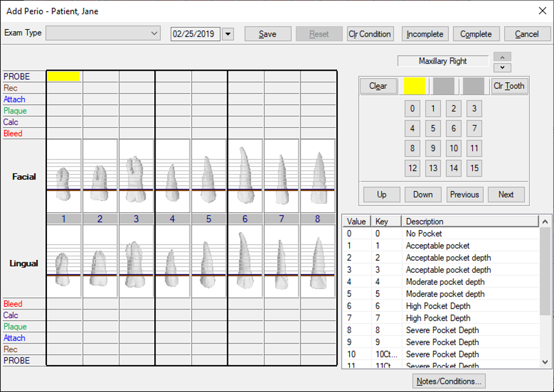Select the Moderate pocket depth row for value 4
Image resolution: width=554 pixels, height=392 pixels.
coord(445,282)
